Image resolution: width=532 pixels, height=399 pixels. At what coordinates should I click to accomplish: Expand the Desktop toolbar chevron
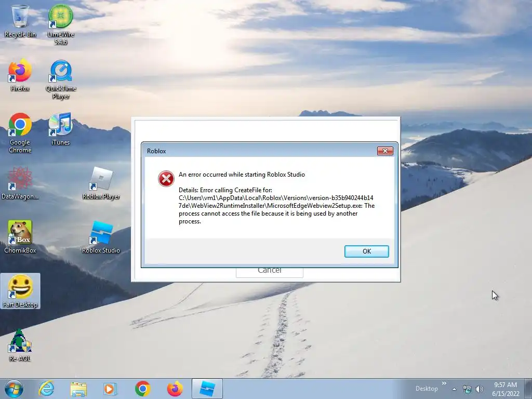tap(444, 383)
